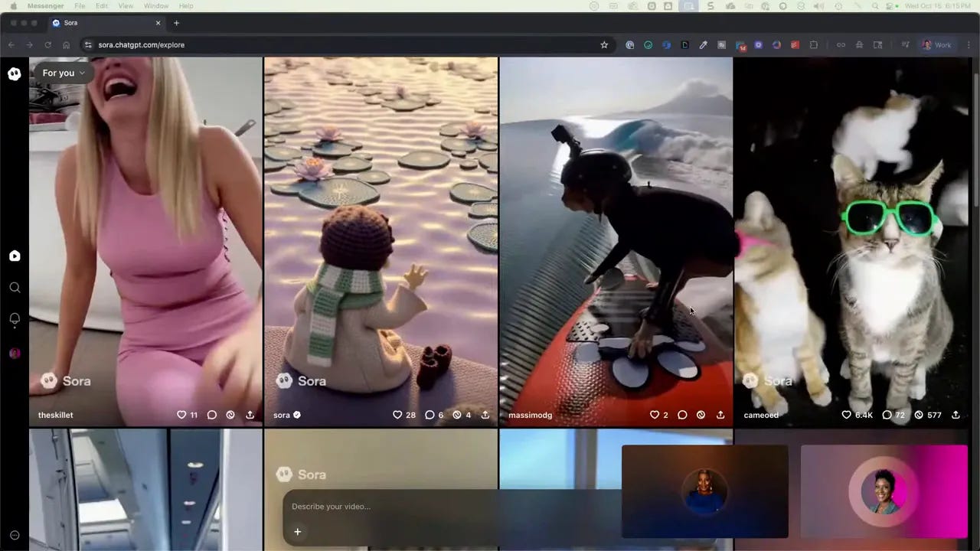The height and width of the screenshot is (551, 980).
Task: Open the sora username link
Action: [x=282, y=415]
